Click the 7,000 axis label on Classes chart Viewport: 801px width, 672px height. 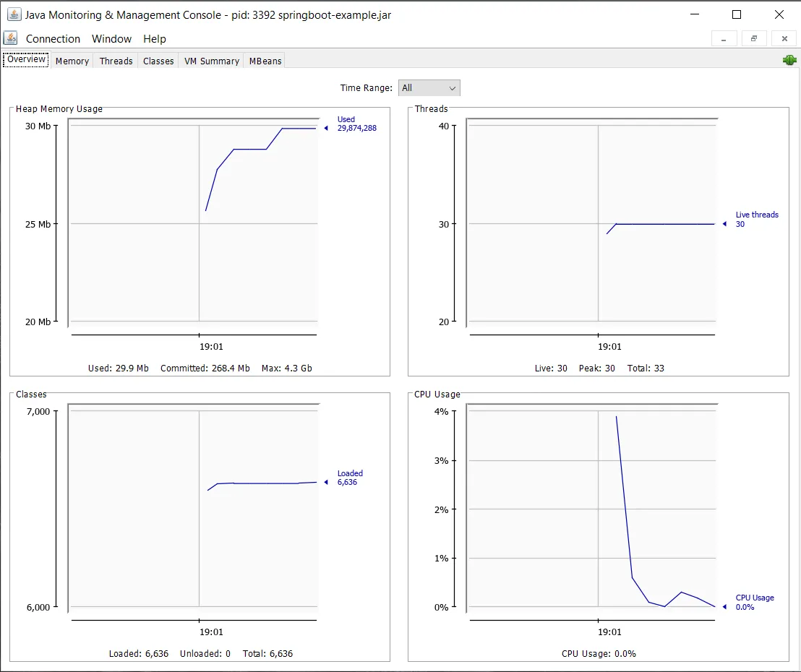38,412
